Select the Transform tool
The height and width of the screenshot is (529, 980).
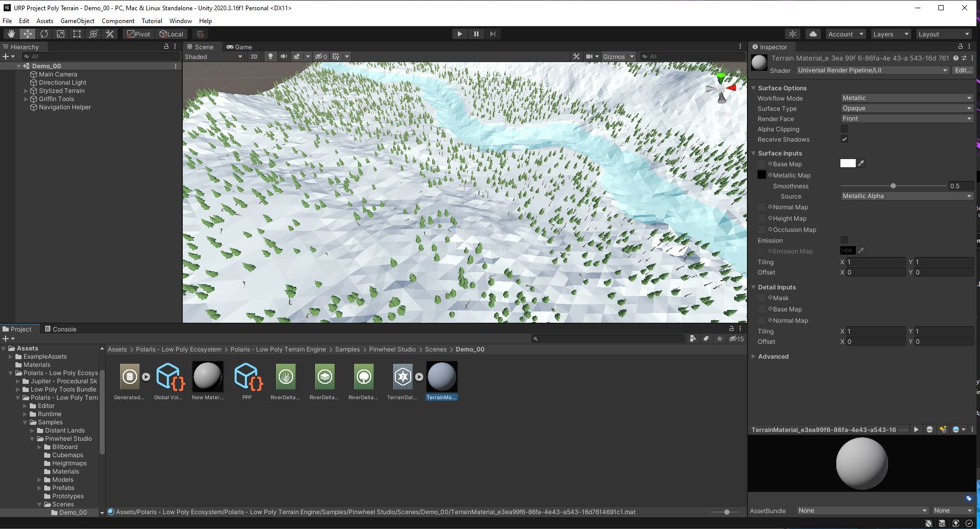point(93,34)
